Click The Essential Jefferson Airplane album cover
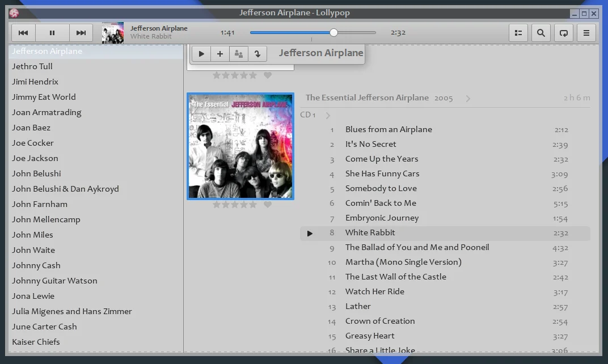The width and height of the screenshot is (608, 364). tap(240, 146)
